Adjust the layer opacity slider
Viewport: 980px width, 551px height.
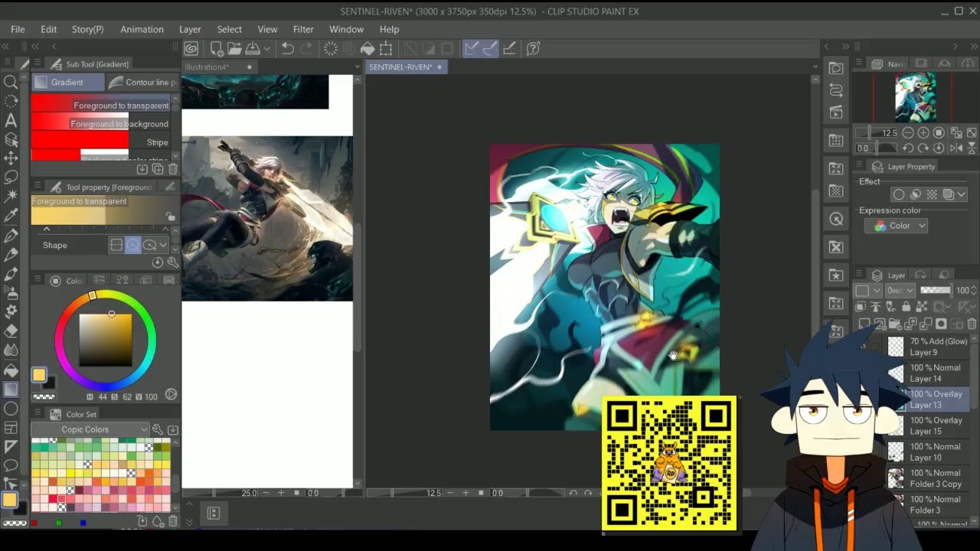pyautogui.click(x=936, y=290)
